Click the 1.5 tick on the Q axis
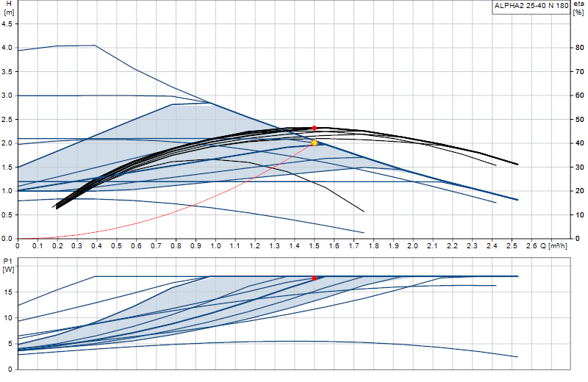 (315, 246)
